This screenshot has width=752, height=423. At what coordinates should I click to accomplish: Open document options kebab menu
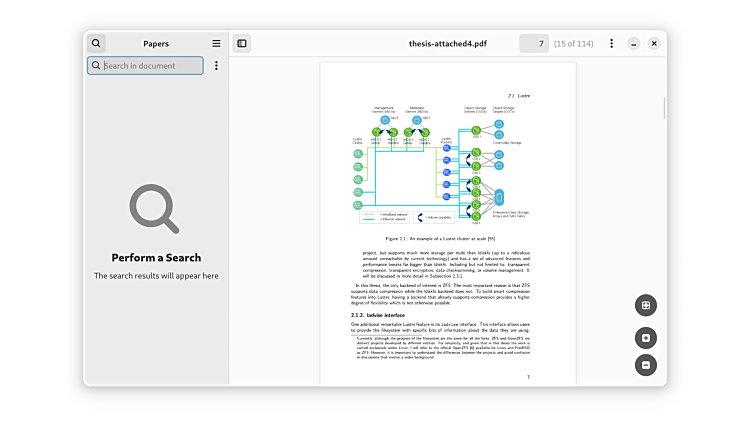point(612,43)
